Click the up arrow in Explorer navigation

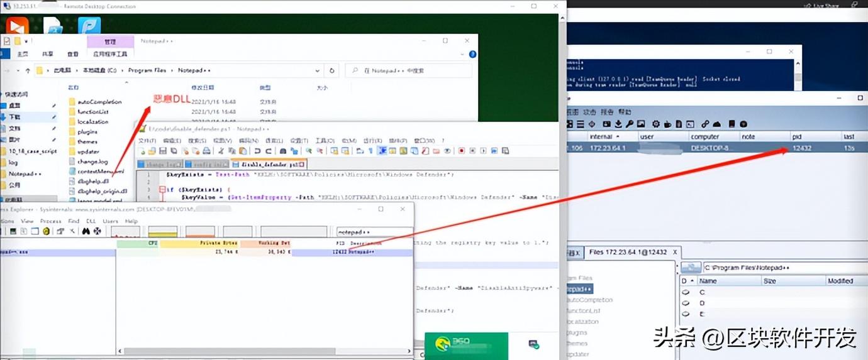click(27, 71)
